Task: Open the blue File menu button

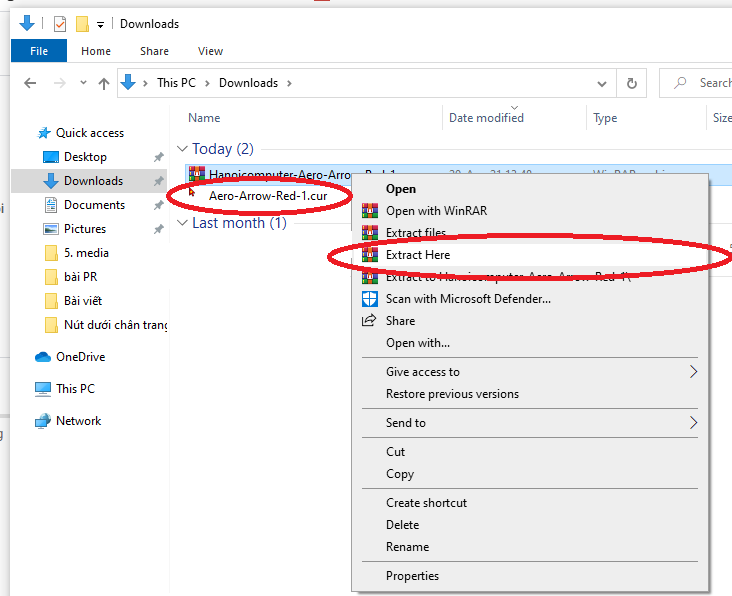Action: (40, 51)
